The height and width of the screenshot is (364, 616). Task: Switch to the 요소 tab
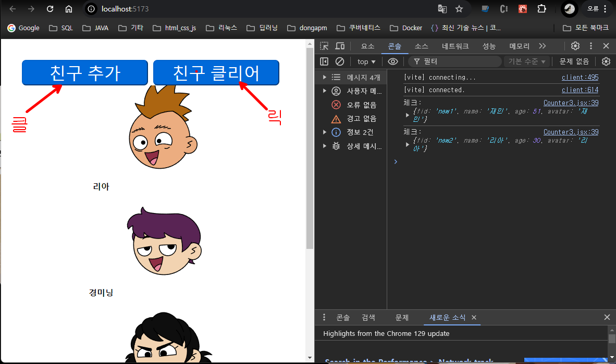(x=368, y=46)
